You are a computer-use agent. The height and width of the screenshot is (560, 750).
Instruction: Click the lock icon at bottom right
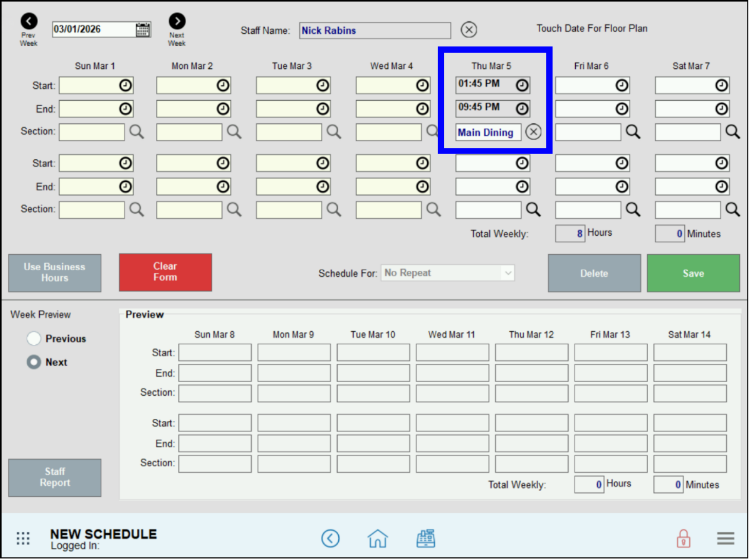pos(683,538)
